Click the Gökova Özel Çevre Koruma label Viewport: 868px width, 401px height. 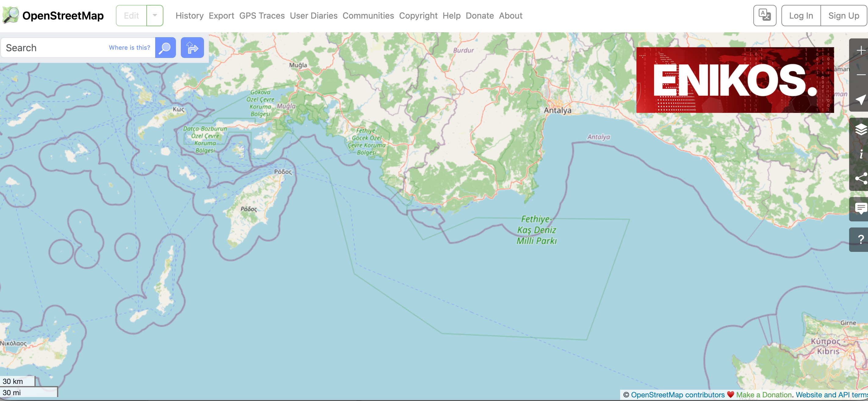[x=260, y=103]
